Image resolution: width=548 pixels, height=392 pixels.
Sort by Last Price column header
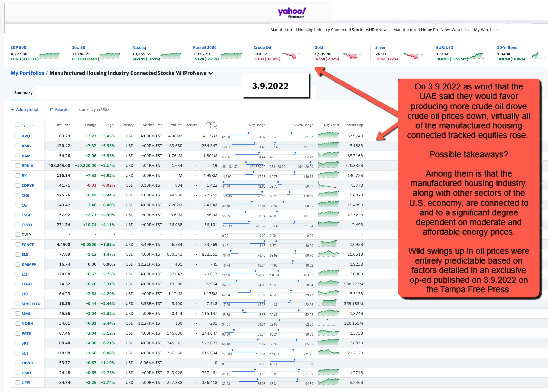click(63, 125)
